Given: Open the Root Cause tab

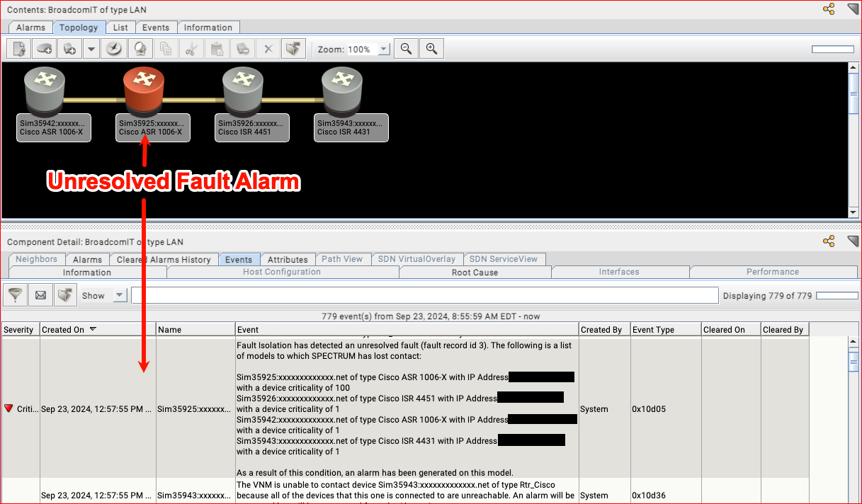Looking at the screenshot, I should [475, 272].
